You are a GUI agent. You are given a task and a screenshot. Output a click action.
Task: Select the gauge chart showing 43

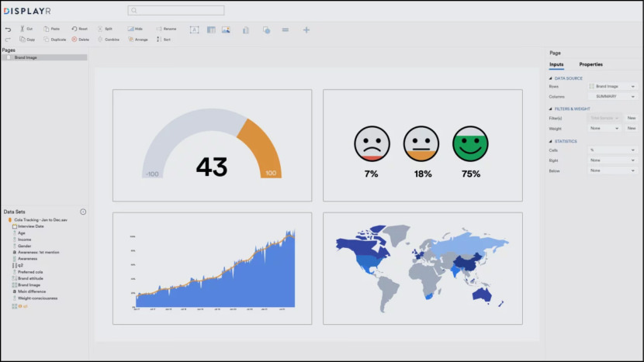213,145
